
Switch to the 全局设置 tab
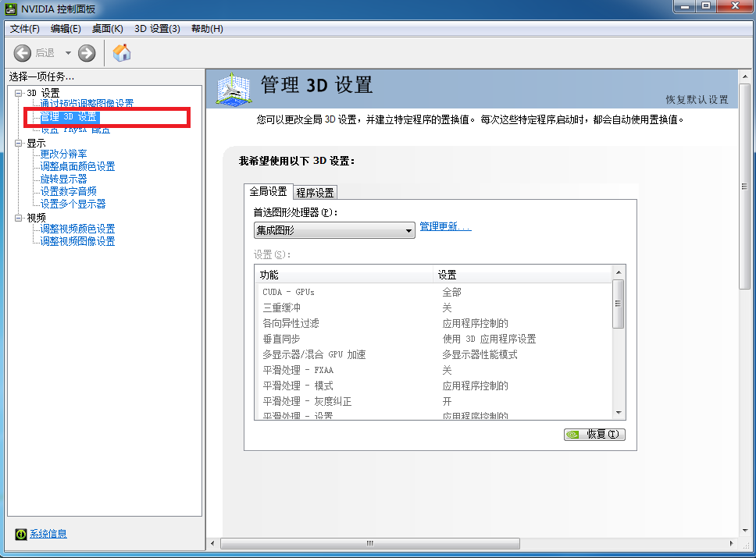click(268, 192)
